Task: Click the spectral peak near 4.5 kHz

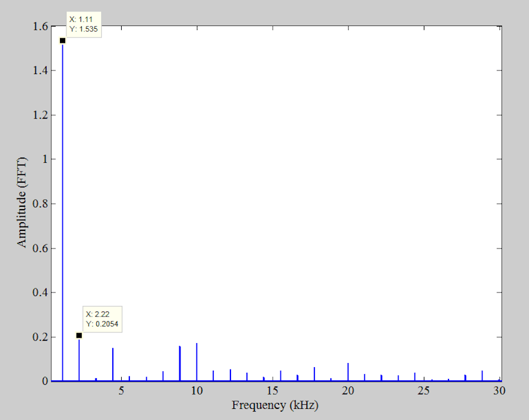Action: click(x=113, y=364)
